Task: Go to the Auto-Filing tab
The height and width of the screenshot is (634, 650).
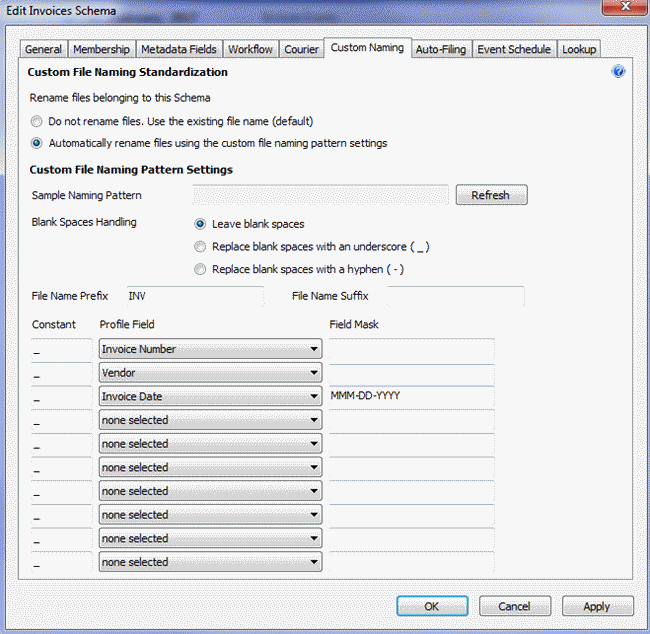Action: coord(441,49)
